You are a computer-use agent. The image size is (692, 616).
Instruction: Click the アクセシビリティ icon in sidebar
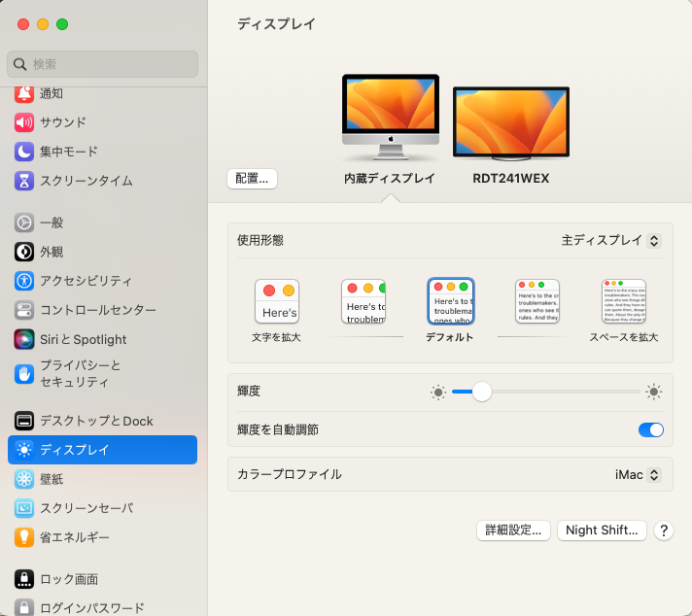[x=24, y=281]
